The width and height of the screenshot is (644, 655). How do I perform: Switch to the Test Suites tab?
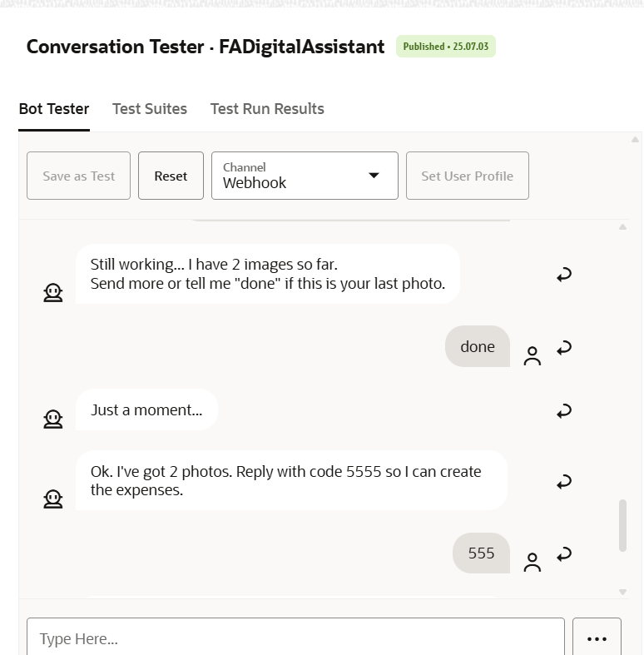150,108
